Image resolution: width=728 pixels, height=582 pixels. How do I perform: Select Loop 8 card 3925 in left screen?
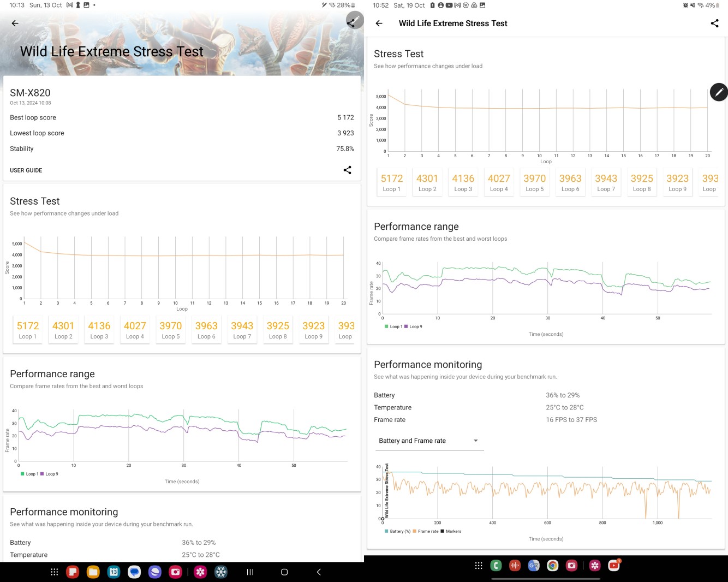pyautogui.click(x=278, y=330)
